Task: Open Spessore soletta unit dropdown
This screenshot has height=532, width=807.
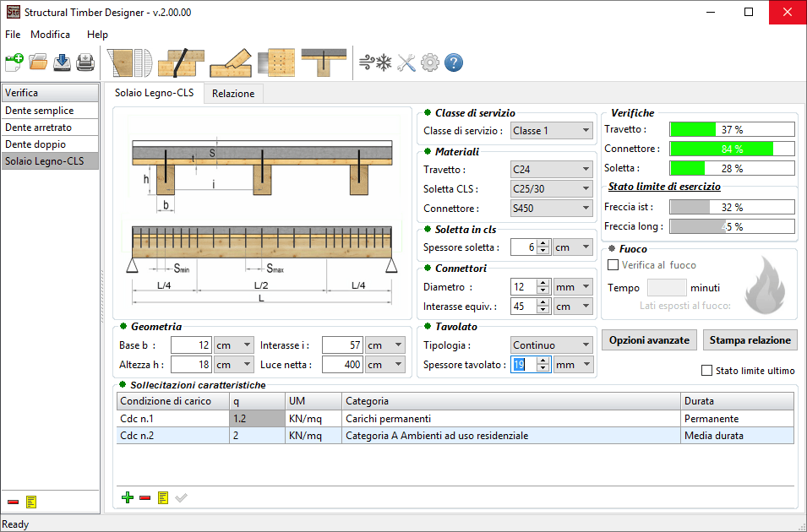Action: point(573,247)
